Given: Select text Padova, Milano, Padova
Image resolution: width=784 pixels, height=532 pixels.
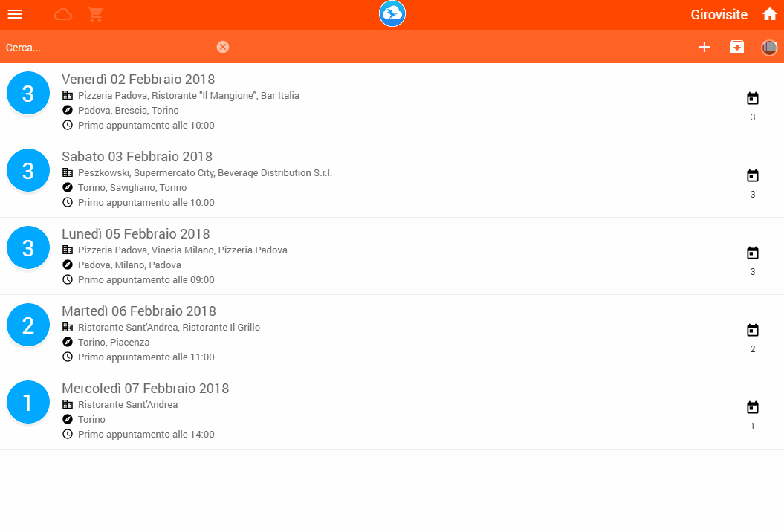Looking at the screenshot, I should tap(129, 265).
